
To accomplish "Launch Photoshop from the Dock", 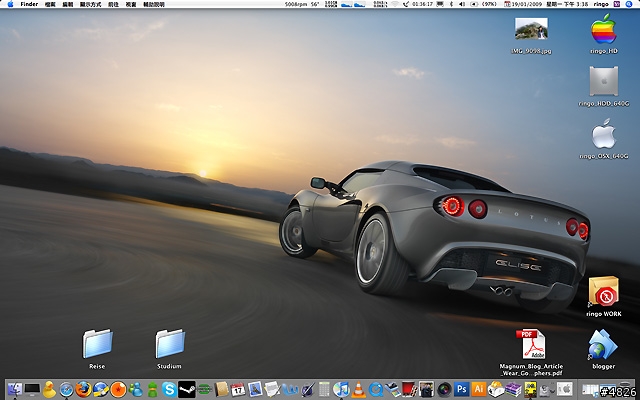I will [x=462, y=389].
